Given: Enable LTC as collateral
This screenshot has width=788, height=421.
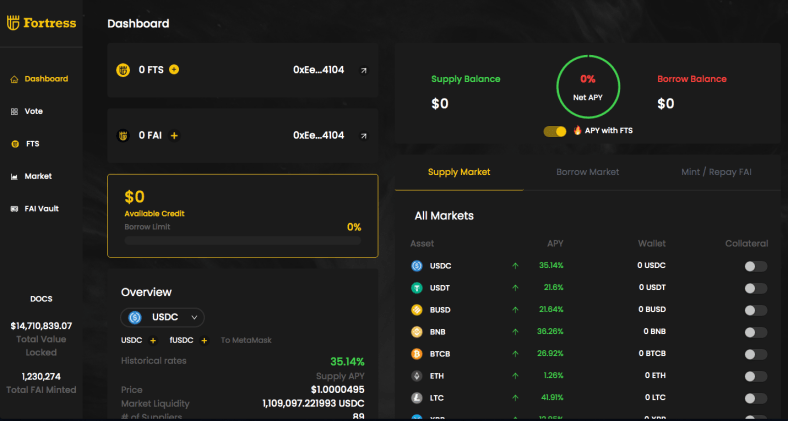Looking at the screenshot, I should tap(756, 398).
